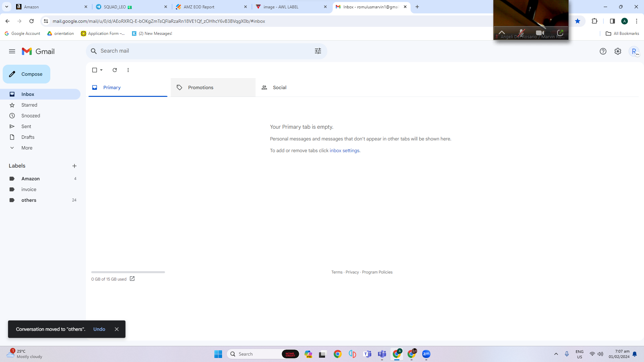Open the storage management external link icon
644x362 pixels.
coord(132,279)
